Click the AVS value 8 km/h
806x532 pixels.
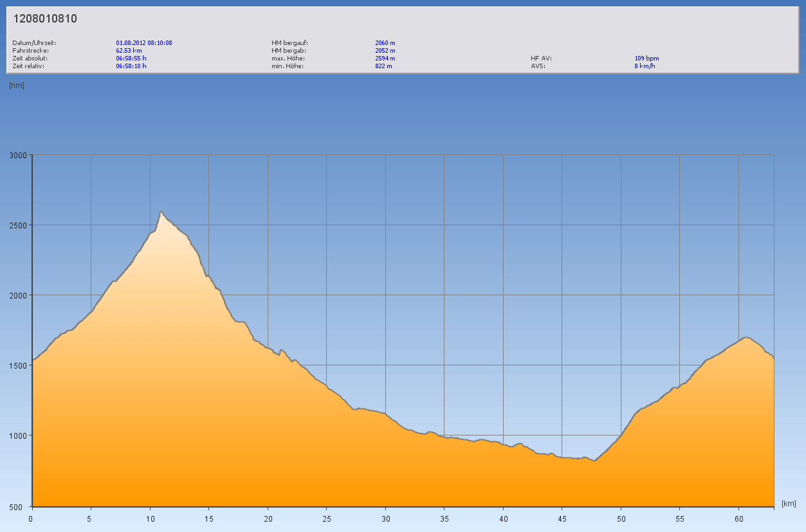pyautogui.click(x=645, y=66)
